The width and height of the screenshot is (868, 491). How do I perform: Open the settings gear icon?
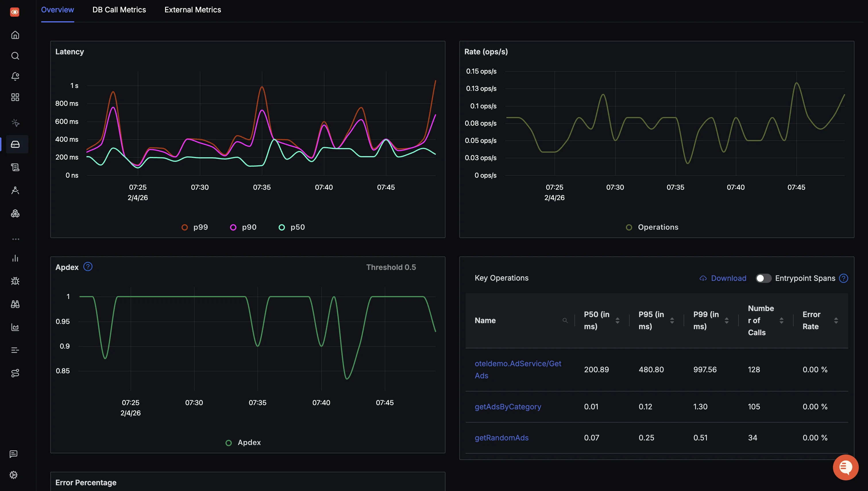click(13, 475)
